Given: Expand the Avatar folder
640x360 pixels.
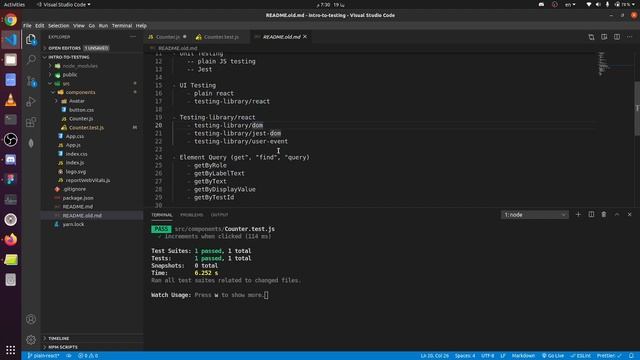Looking at the screenshot, I should [77, 101].
